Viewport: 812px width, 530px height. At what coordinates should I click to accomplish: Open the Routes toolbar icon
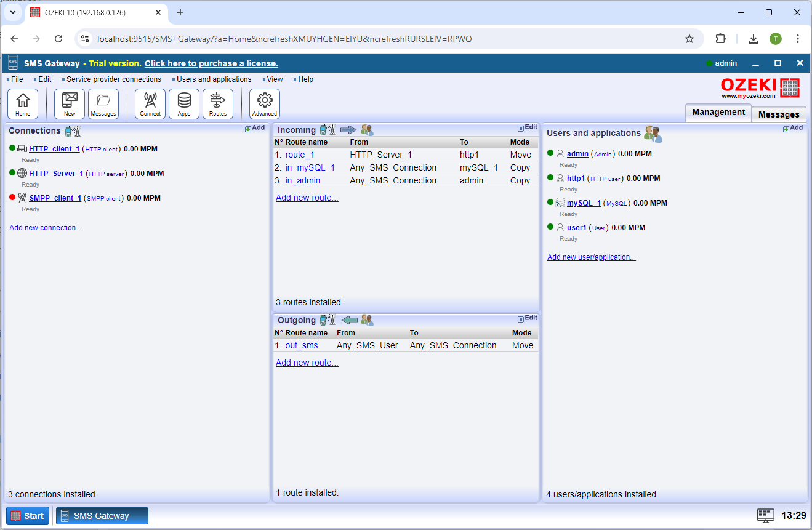click(219, 103)
